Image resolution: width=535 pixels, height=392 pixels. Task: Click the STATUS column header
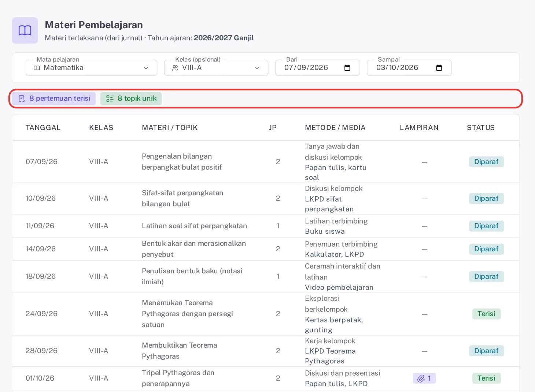click(481, 127)
